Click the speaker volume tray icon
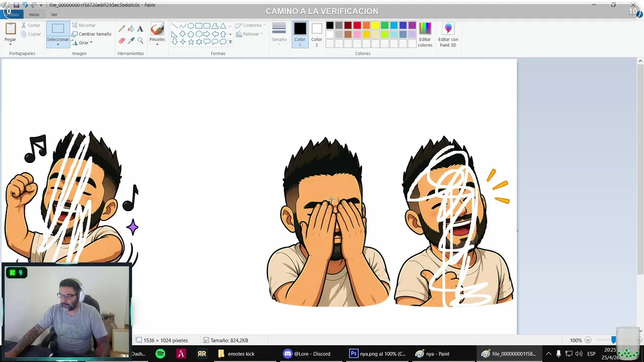The image size is (644, 362). click(579, 353)
